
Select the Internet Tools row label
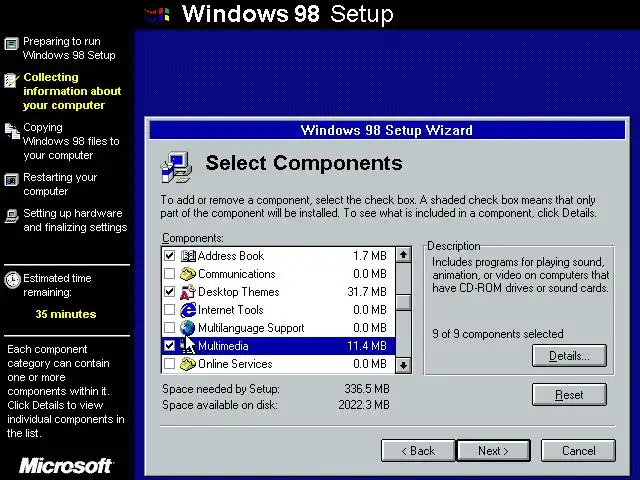pyautogui.click(x=231, y=310)
